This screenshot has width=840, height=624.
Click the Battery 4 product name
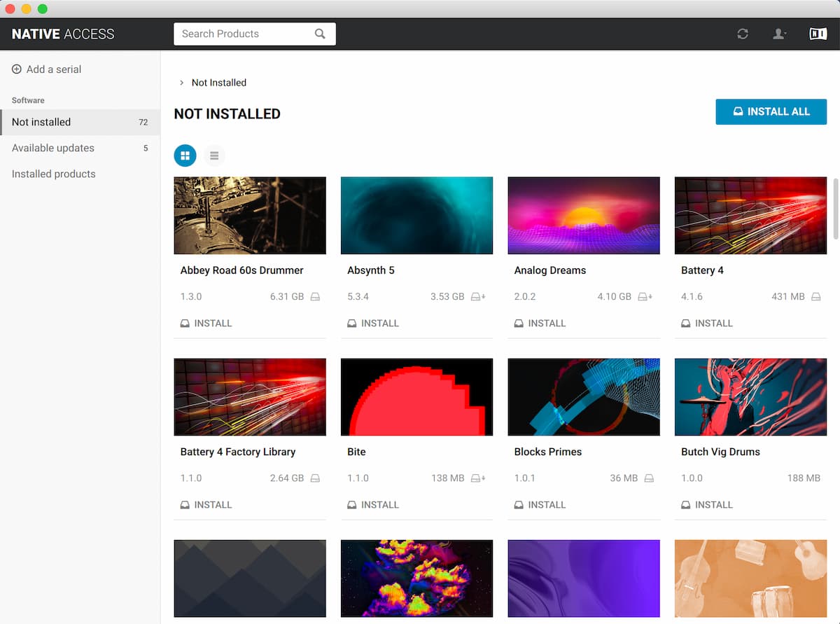point(702,270)
